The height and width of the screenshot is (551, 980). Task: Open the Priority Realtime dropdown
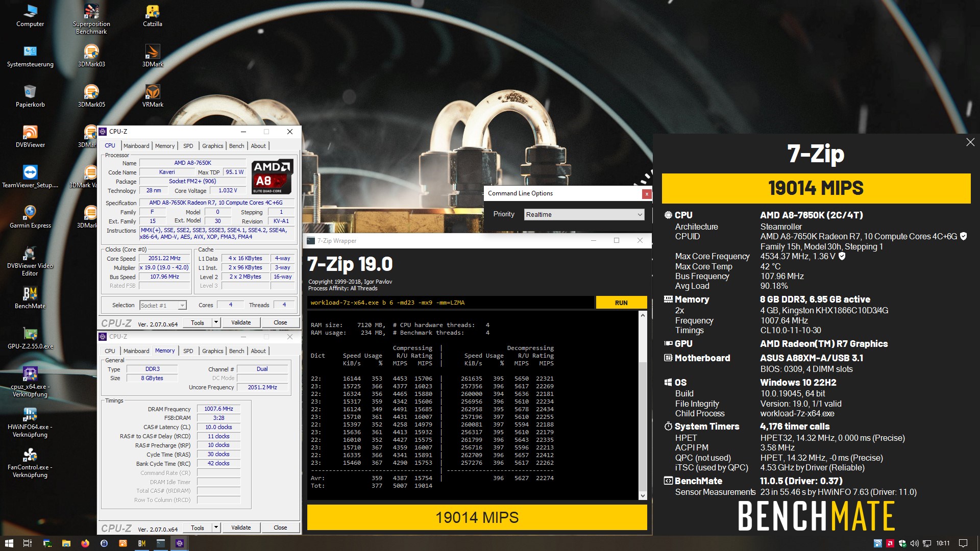(584, 215)
